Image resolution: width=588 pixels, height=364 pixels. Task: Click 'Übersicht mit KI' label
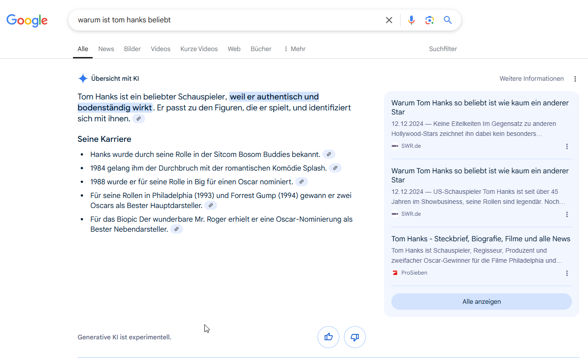tap(115, 78)
